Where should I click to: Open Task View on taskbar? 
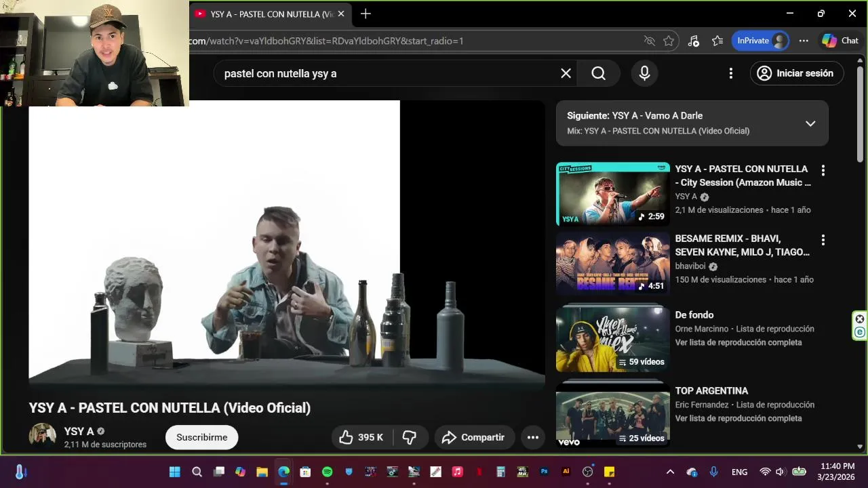[x=218, y=472]
